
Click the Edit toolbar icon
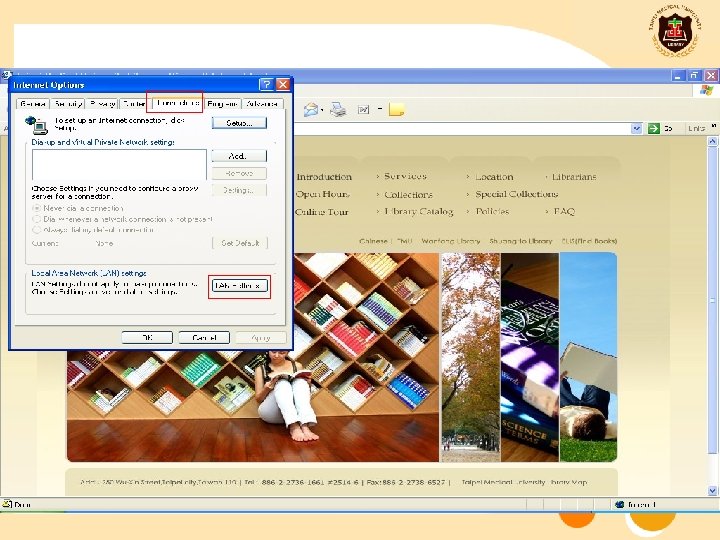(364, 110)
